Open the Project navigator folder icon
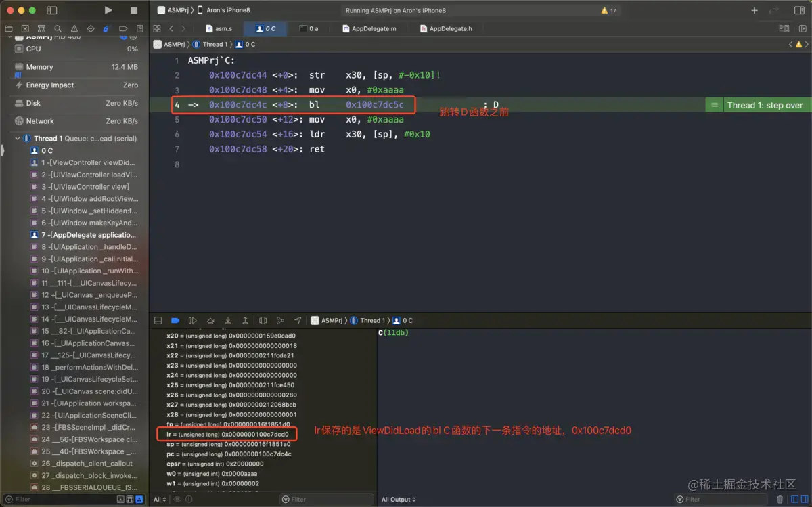Viewport: 812px width, 507px height. pyautogui.click(x=9, y=29)
